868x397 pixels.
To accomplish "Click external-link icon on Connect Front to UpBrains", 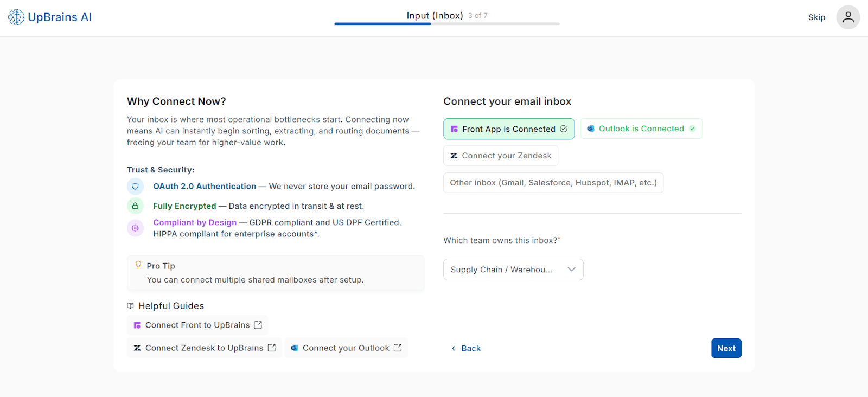I will [258, 325].
